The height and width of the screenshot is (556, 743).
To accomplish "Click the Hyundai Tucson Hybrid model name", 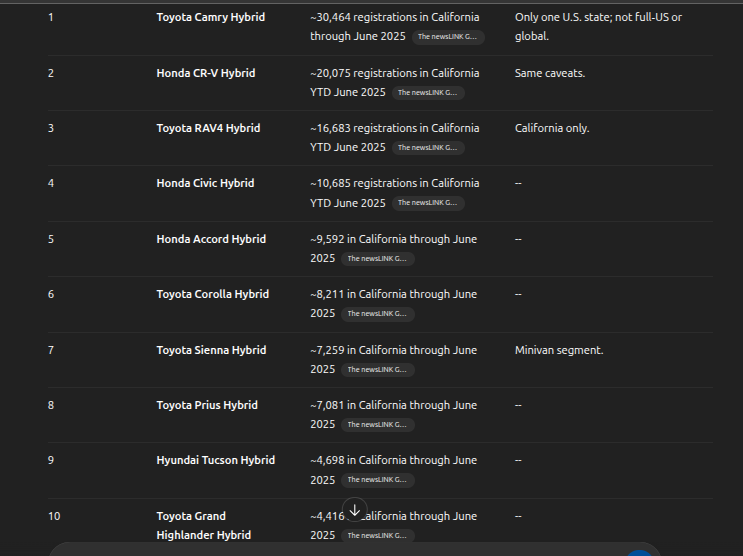I will [x=215, y=460].
